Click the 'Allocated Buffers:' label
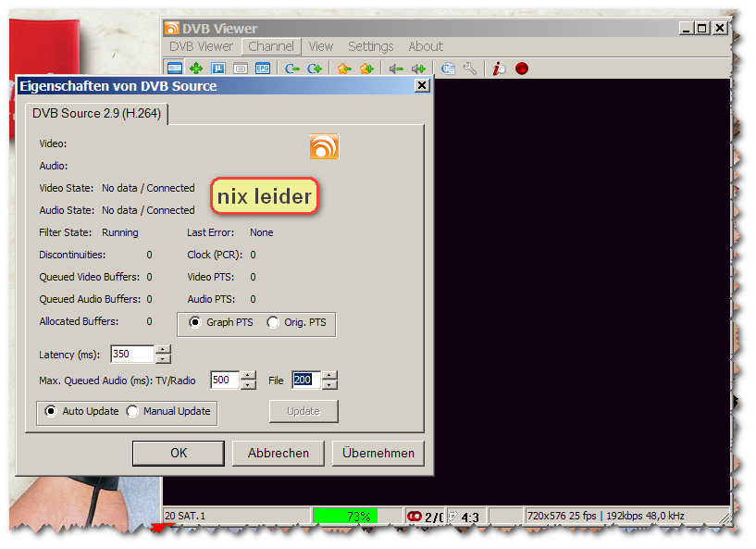The width and height of the screenshot is (756, 549). [79, 321]
